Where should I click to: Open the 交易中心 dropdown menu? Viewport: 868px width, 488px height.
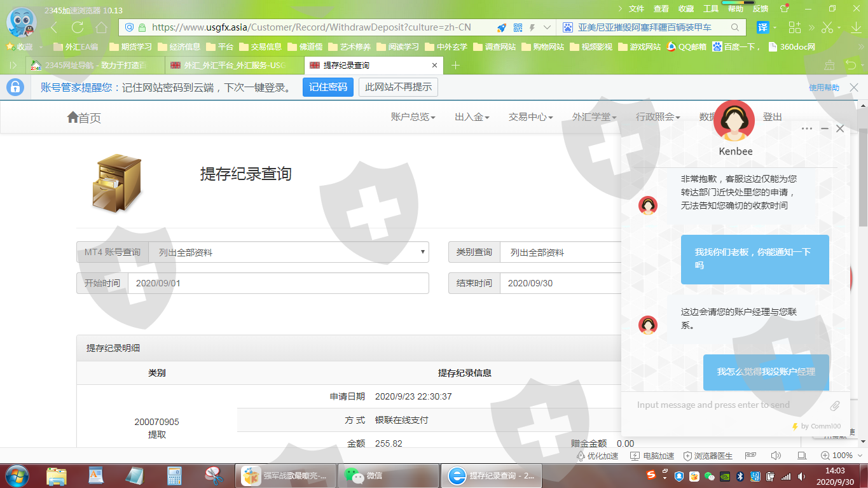pyautogui.click(x=530, y=117)
